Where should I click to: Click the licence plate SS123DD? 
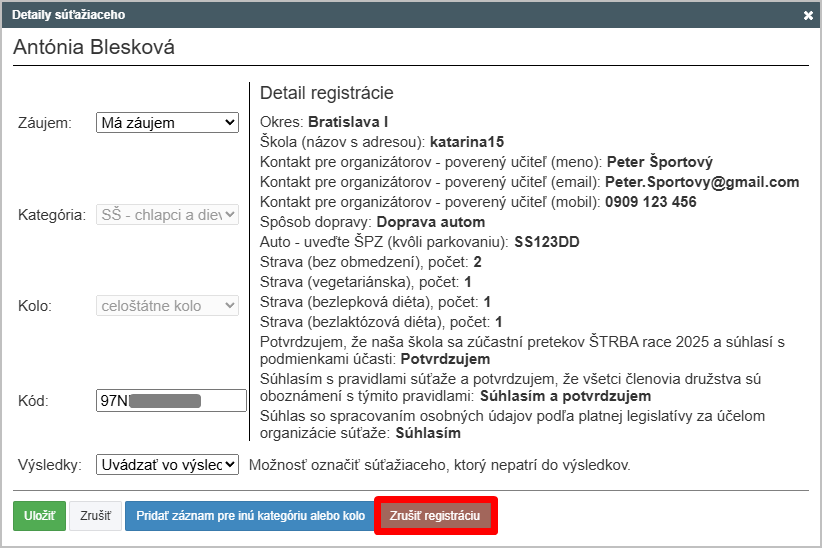coord(547,242)
